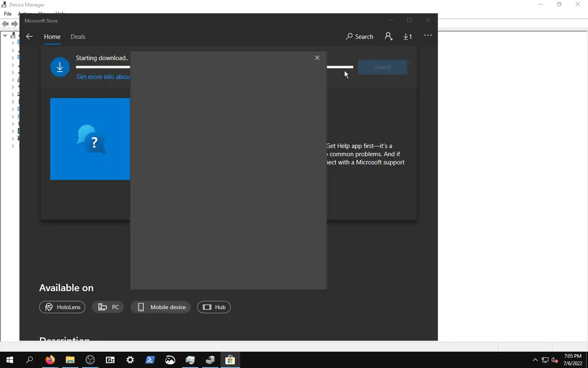Go back with the Store back arrow
Viewport: 588px width, 368px height.
29,36
